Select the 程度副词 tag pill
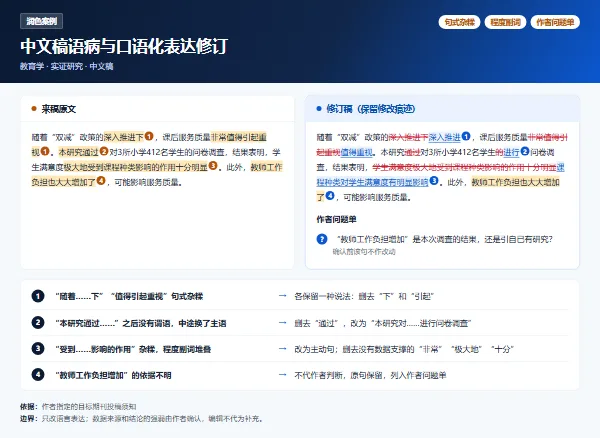Screen dimensions: 600x438 pos(505,22)
